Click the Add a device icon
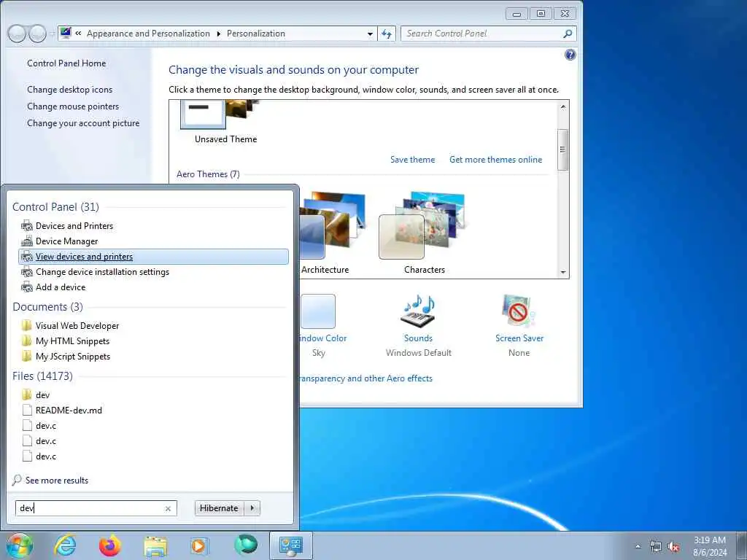Image resolution: width=747 pixels, height=560 pixels. (x=27, y=287)
